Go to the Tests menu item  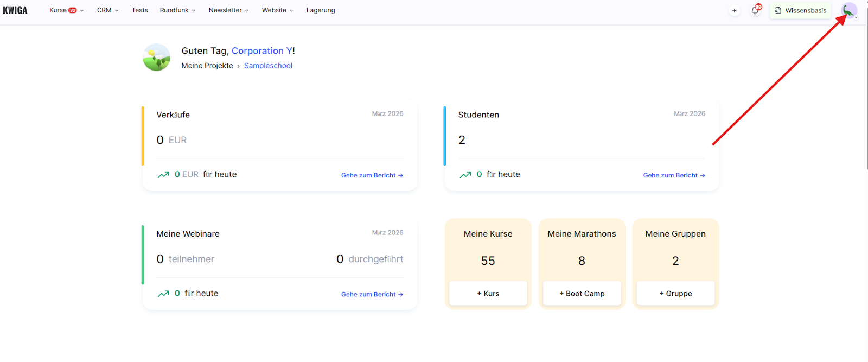139,10
